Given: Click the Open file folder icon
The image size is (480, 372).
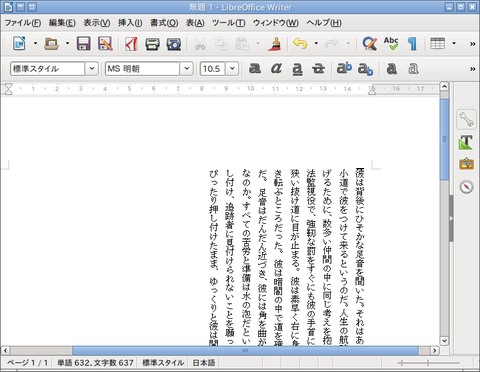Looking at the screenshot, I should click(51, 43).
